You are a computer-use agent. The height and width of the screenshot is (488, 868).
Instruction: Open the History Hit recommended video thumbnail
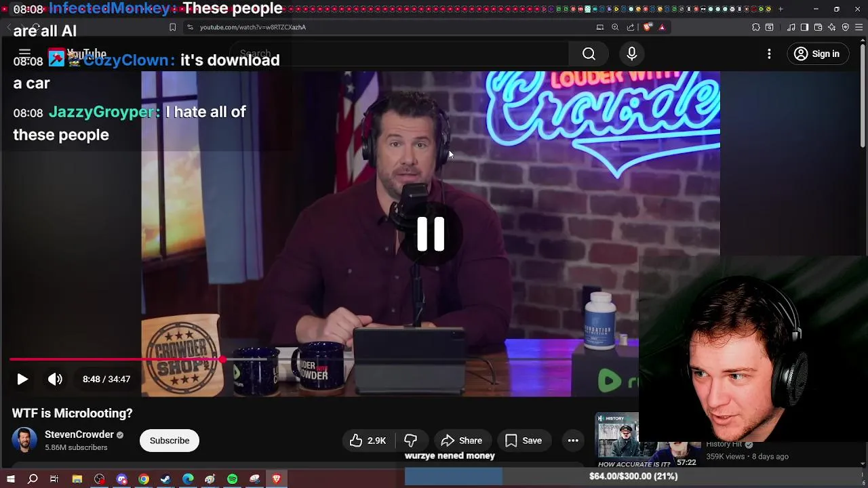click(x=647, y=441)
